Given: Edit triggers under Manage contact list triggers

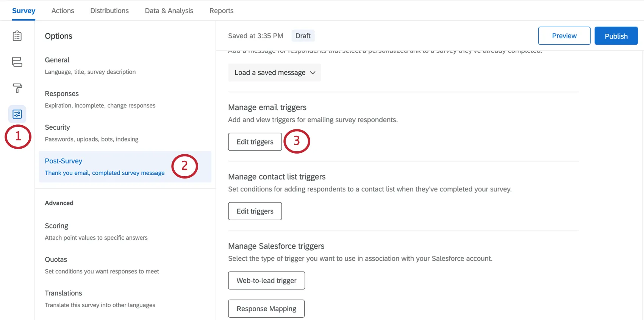Looking at the screenshot, I should pyautogui.click(x=255, y=211).
